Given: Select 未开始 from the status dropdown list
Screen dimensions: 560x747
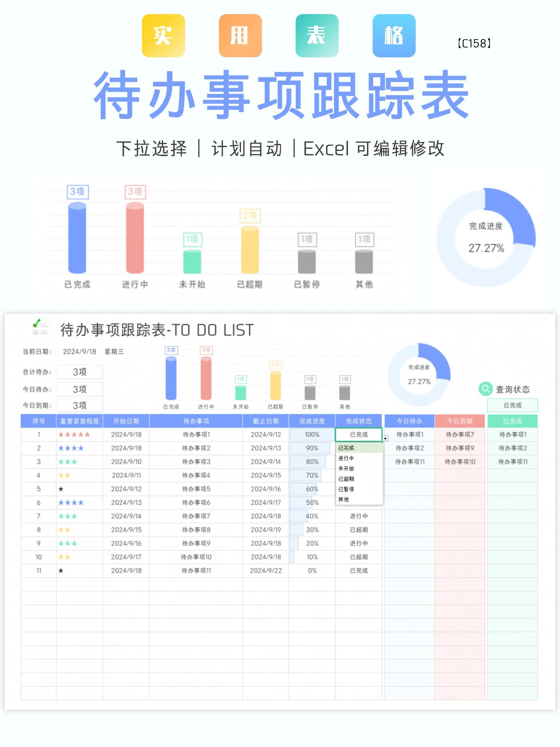Looking at the screenshot, I should [359, 468].
